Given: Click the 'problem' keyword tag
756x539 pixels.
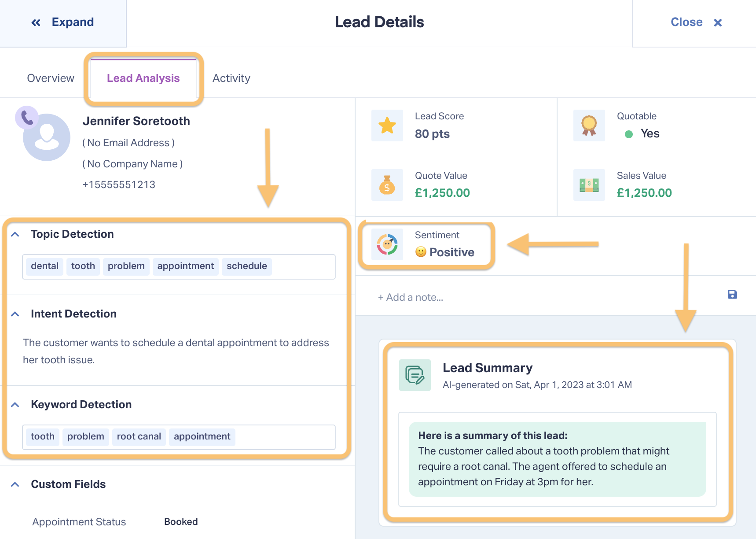Looking at the screenshot, I should [x=86, y=437].
